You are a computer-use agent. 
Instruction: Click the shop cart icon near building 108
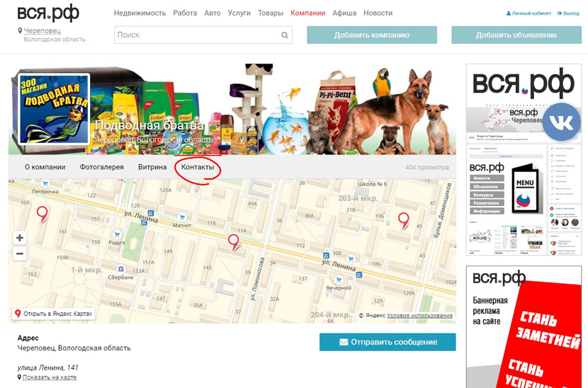pos(351,258)
